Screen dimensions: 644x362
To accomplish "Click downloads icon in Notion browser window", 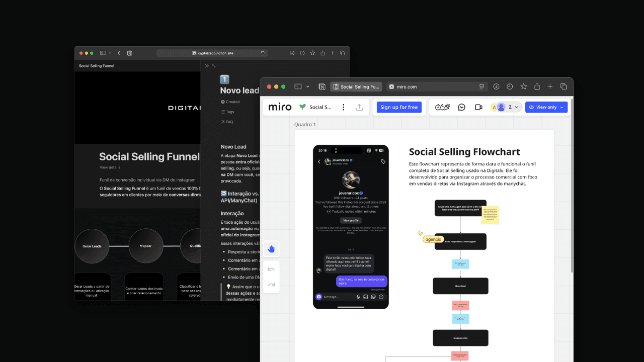I will (x=292, y=53).
